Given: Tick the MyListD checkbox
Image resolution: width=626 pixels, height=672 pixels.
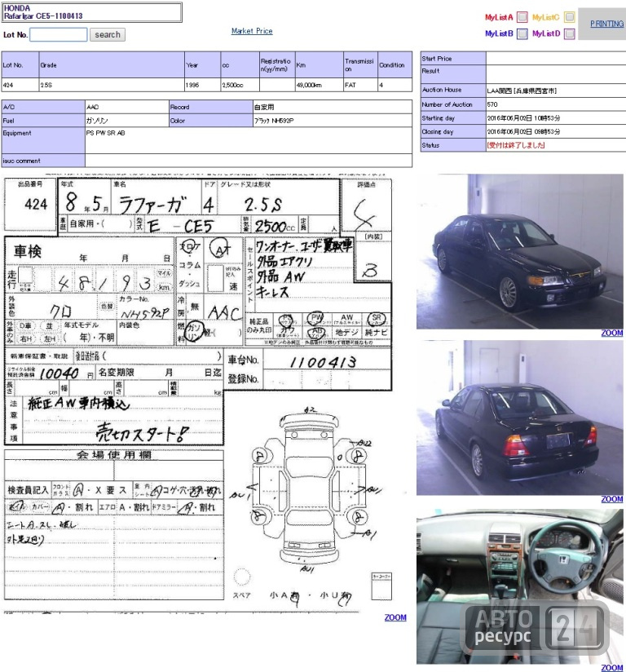Looking at the screenshot, I should [570, 33].
